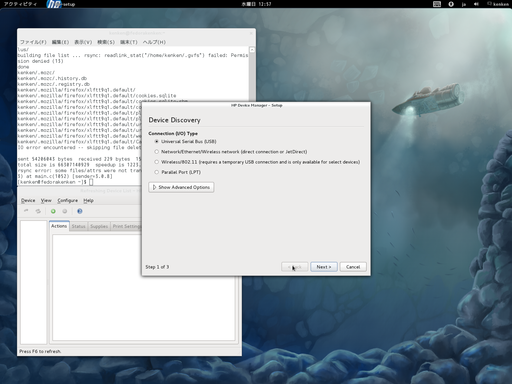The image size is (512, 384).
Task: Open the kenken user menu
Action: pyautogui.click(x=498, y=4)
